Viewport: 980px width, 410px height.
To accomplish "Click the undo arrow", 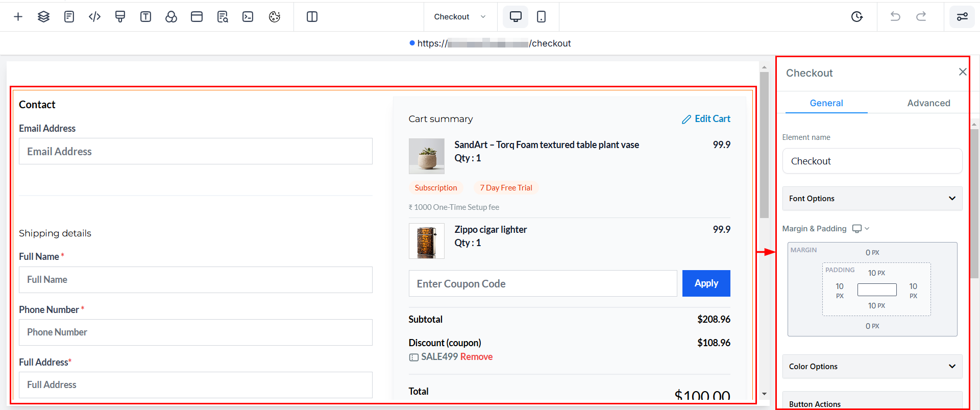I will [895, 17].
